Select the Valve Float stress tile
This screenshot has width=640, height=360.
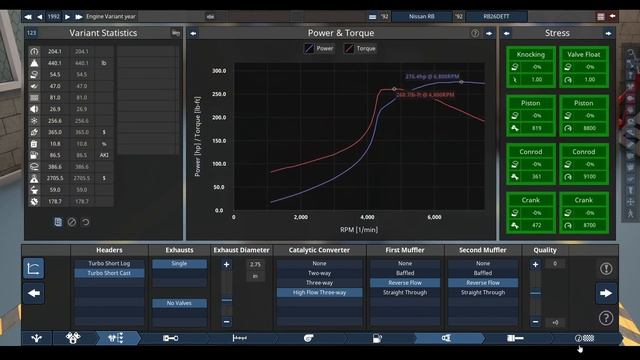(x=584, y=67)
